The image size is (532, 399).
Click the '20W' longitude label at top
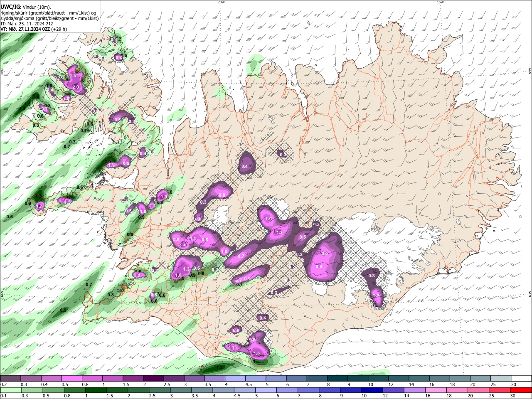[221, 2]
